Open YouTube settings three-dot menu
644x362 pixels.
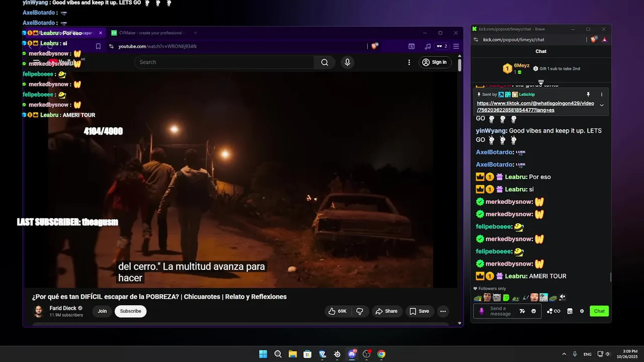coord(409,62)
